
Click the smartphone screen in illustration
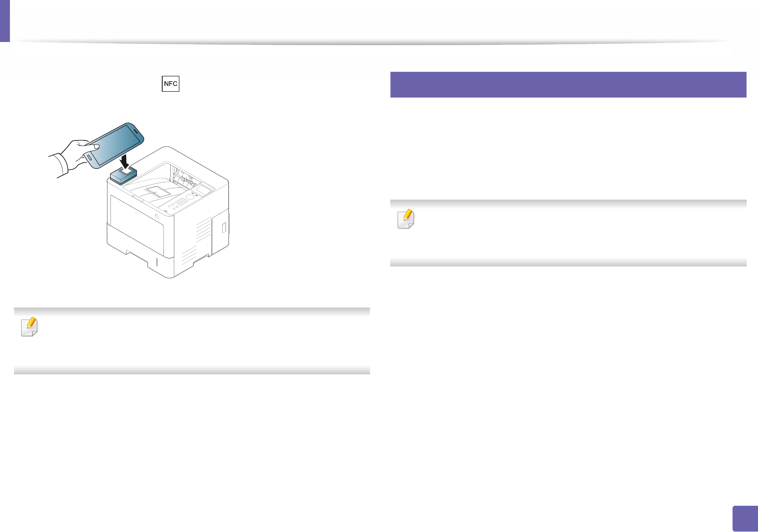[115, 145]
